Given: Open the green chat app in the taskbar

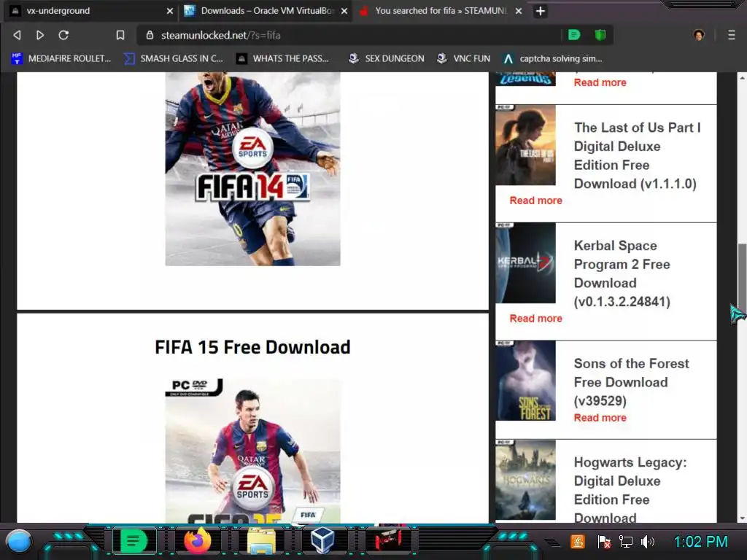Looking at the screenshot, I should pyautogui.click(x=133, y=541).
